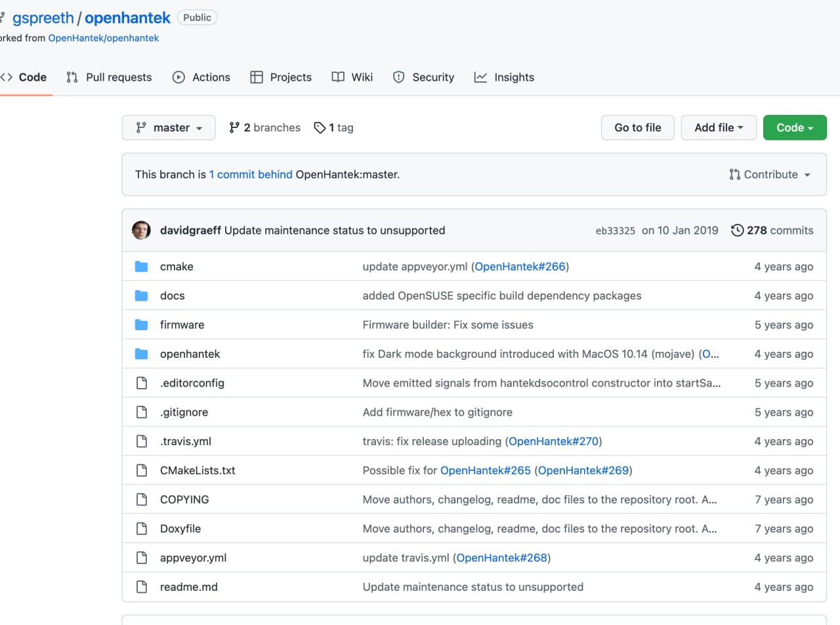Click the branches icon showing 2 branches

tap(234, 128)
